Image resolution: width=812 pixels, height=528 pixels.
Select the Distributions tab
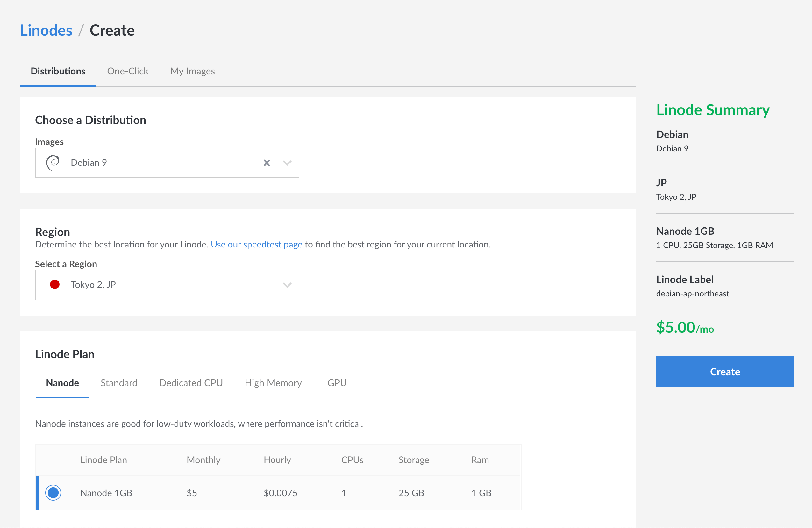58,71
